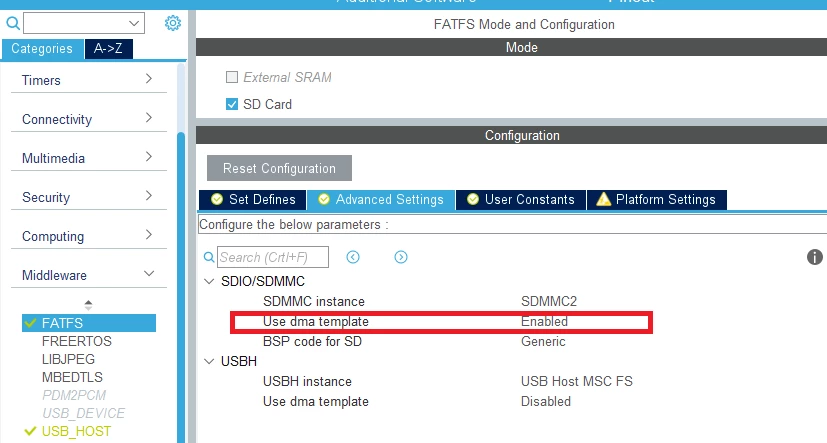Screen dimensions: 827x443
Task: Collapse the SDIO/SDMMC parameter group
Action: point(209,281)
